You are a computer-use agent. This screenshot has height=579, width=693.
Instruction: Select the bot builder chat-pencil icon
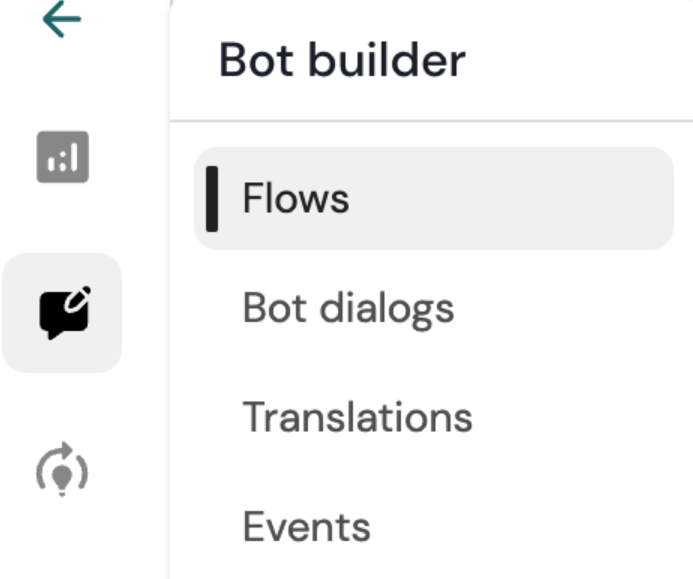point(62,313)
